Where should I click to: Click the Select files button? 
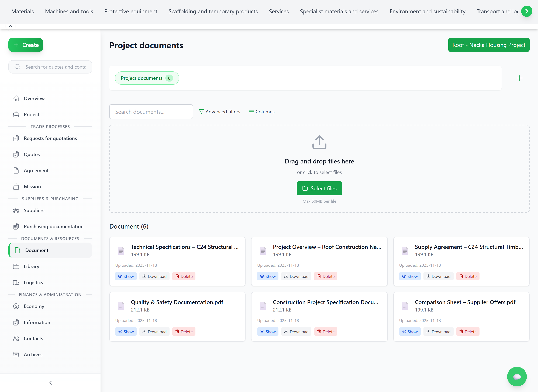point(319,188)
